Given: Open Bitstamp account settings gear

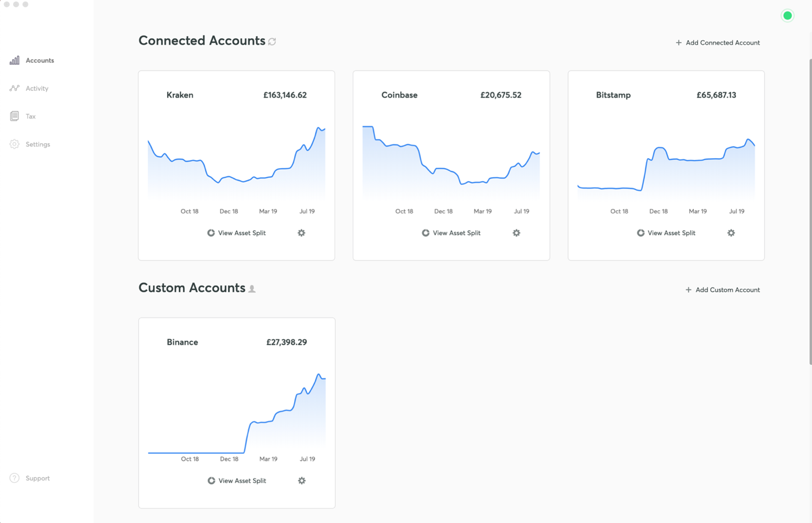Looking at the screenshot, I should click(x=731, y=233).
